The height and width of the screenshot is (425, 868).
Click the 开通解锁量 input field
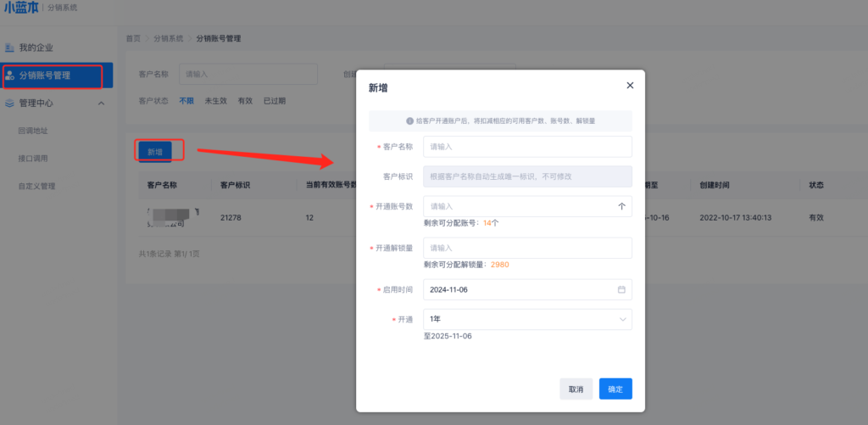coord(527,248)
